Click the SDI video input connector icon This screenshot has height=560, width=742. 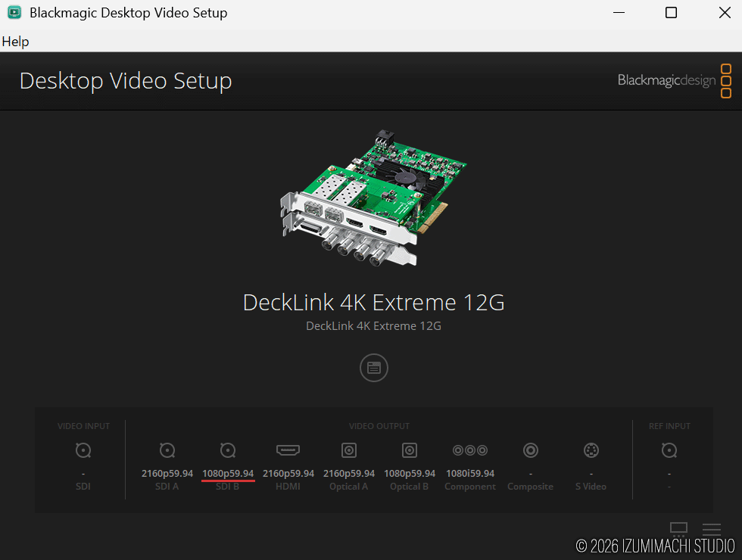click(83, 451)
